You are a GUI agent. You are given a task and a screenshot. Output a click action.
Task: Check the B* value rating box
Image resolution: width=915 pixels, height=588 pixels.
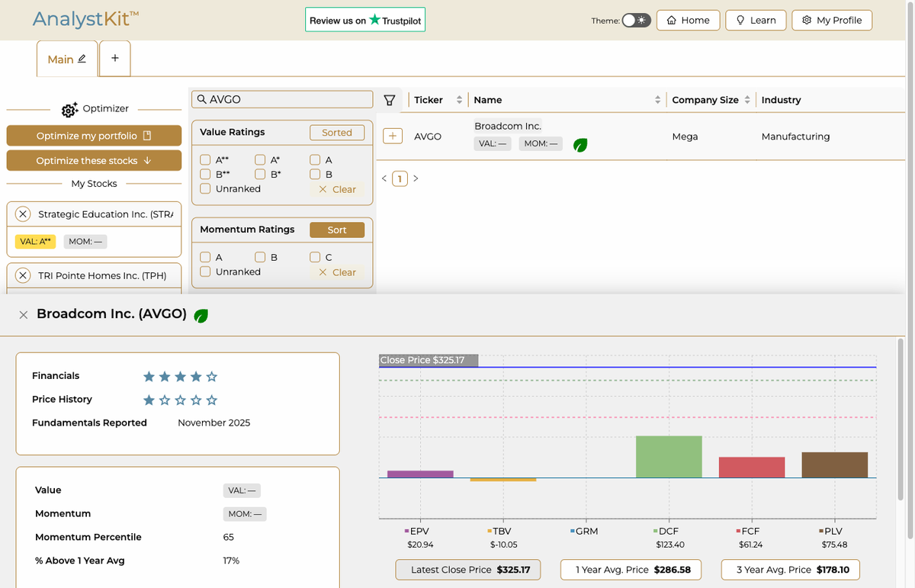point(260,174)
